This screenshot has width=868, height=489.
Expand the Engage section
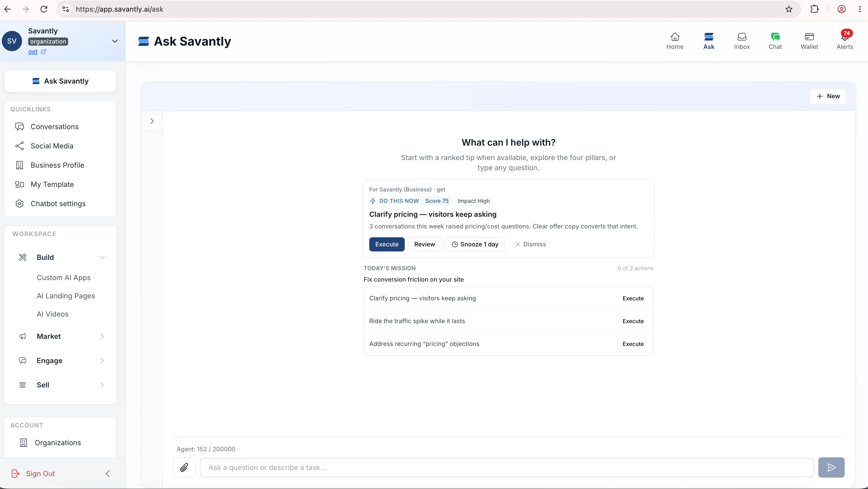(102, 361)
